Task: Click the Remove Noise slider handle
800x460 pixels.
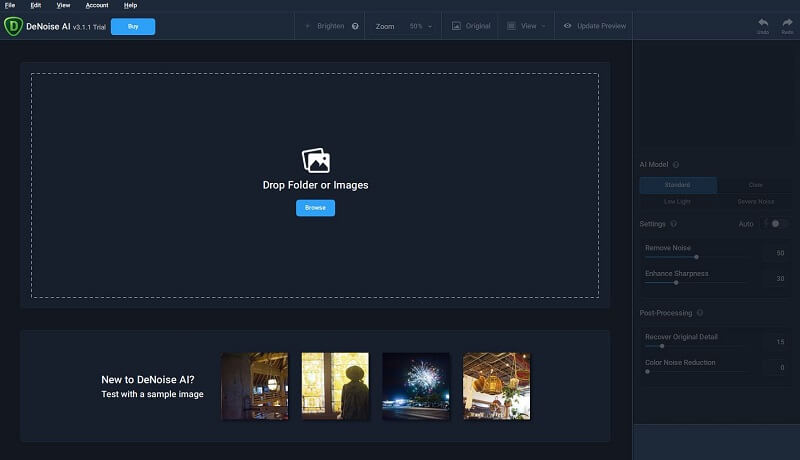Action: [696, 257]
